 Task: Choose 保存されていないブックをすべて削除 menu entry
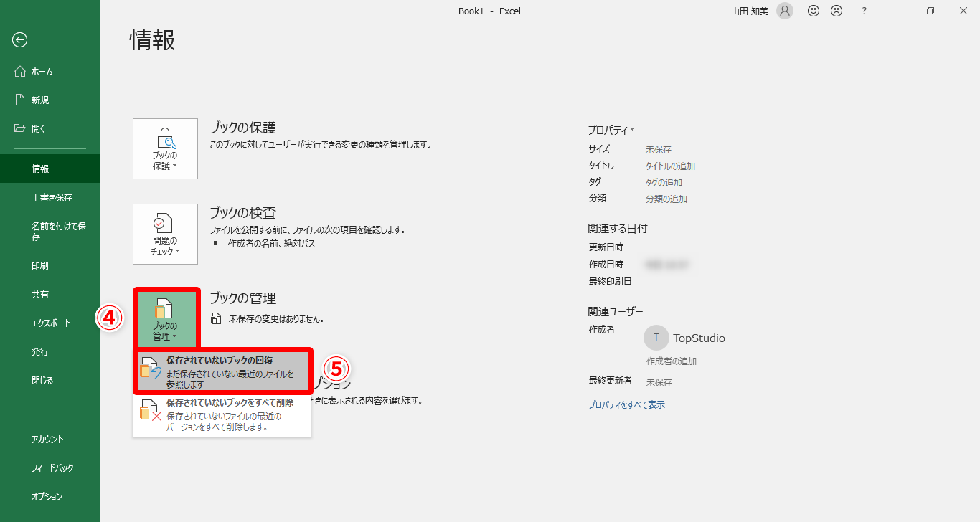[222, 414]
